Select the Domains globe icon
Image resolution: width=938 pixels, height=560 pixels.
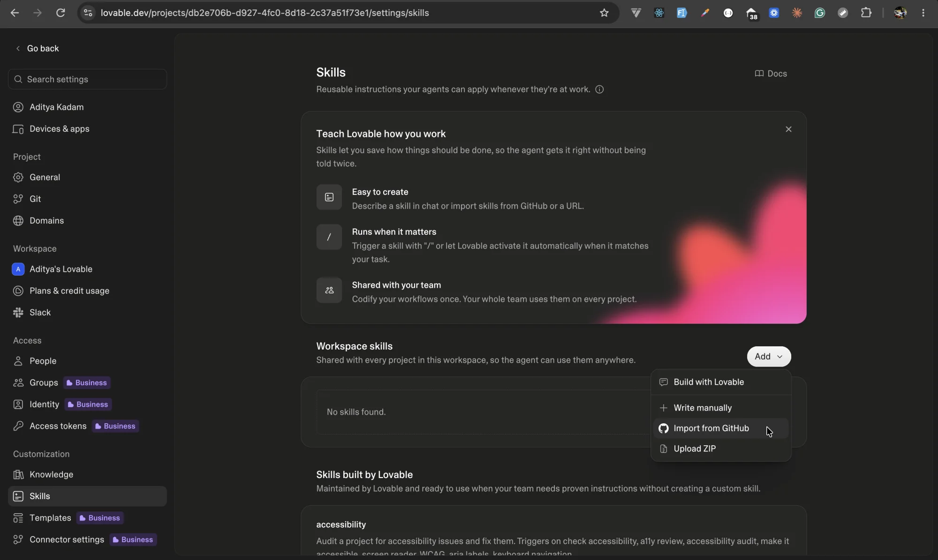[18, 221]
